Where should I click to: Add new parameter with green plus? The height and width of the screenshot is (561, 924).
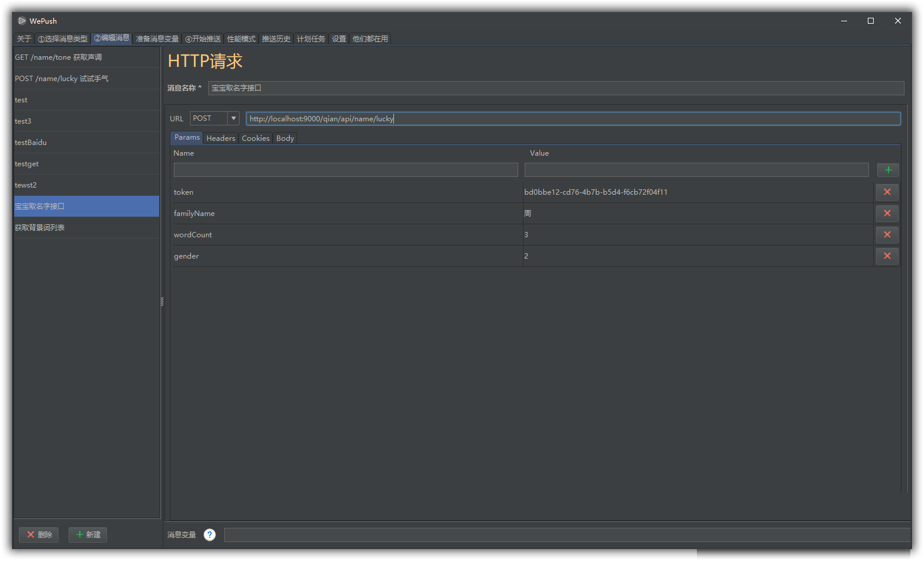888,170
